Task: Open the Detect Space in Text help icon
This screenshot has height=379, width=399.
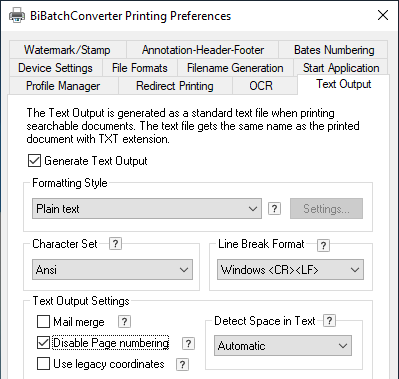Action: (x=329, y=321)
